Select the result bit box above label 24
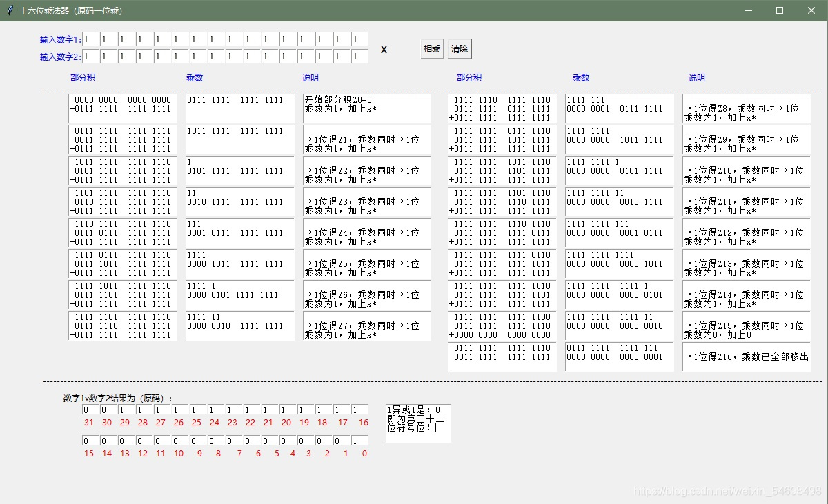Viewport: 828px width, 504px height. [216, 410]
